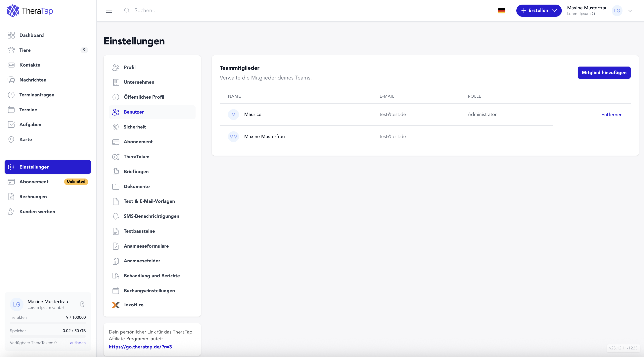Click the search magnifier icon
This screenshot has width=644, height=357.
(127, 11)
